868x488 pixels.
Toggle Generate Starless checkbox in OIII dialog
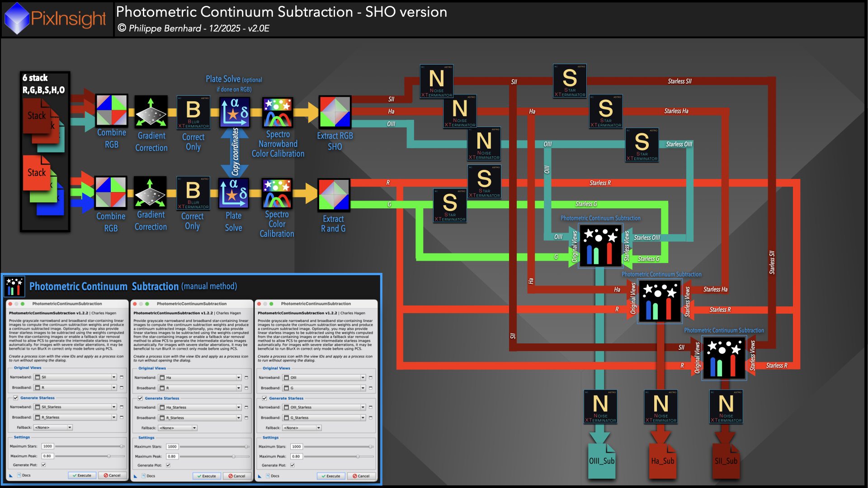(264, 398)
